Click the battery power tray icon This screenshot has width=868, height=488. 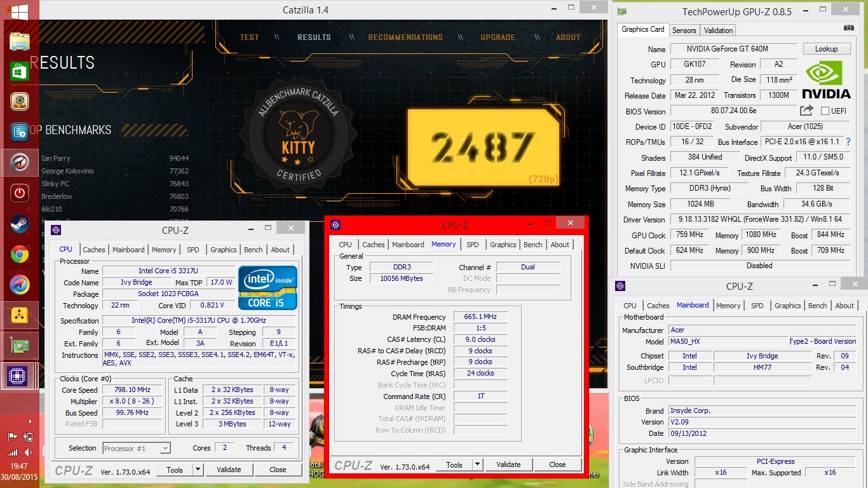(28, 437)
